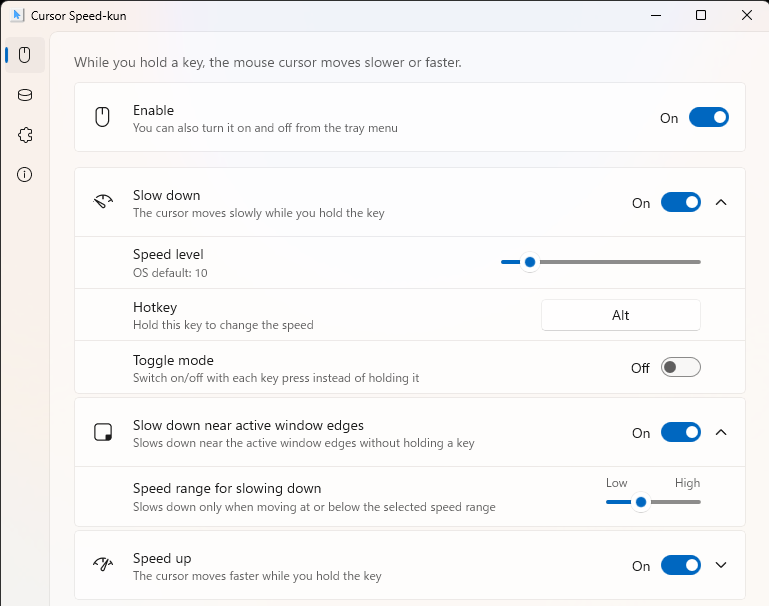Adjust the Speed level slider
This screenshot has width=769, height=606.
pyautogui.click(x=601, y=262)
